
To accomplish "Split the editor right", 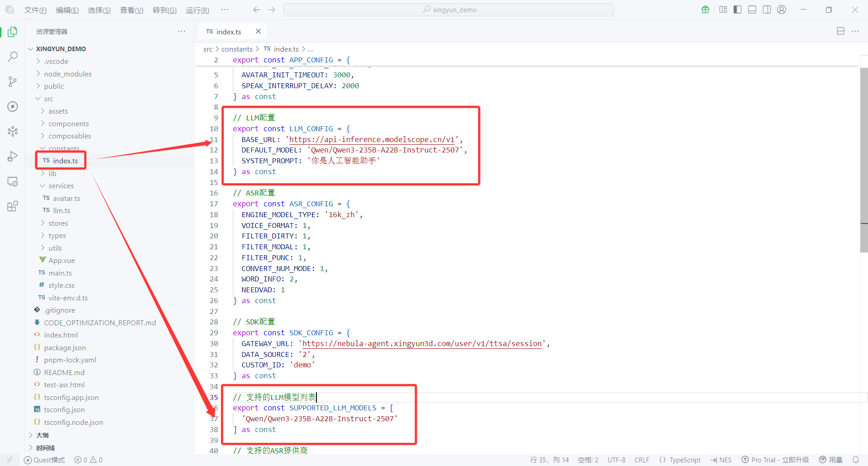I will [840, 31].
